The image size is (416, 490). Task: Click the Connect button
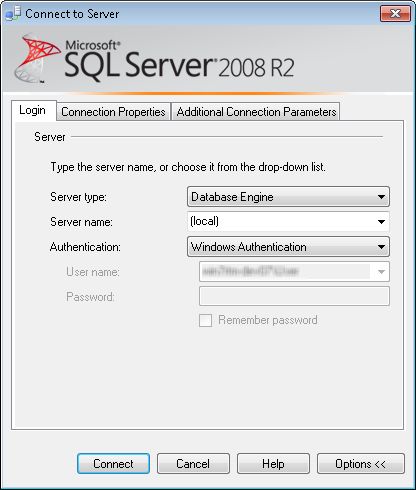[x=113, y=464]
